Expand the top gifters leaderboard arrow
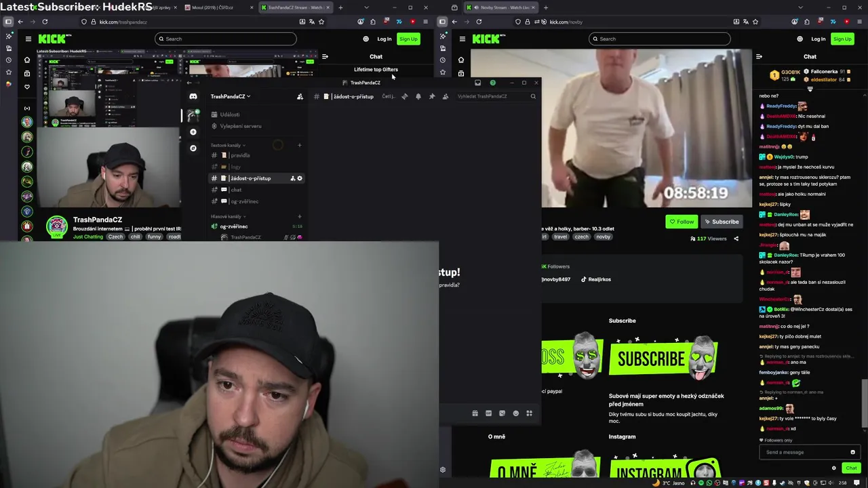The width and height of the screenshot is (868, 488). pos(810,89)
